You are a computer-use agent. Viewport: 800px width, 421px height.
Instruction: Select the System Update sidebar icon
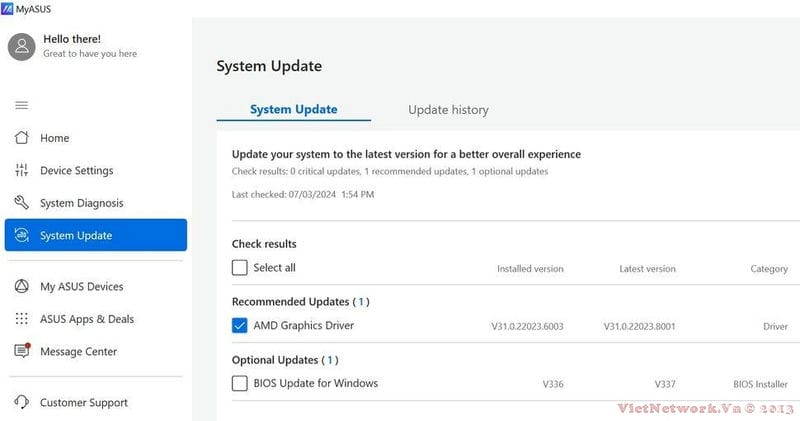coord(21,235)
